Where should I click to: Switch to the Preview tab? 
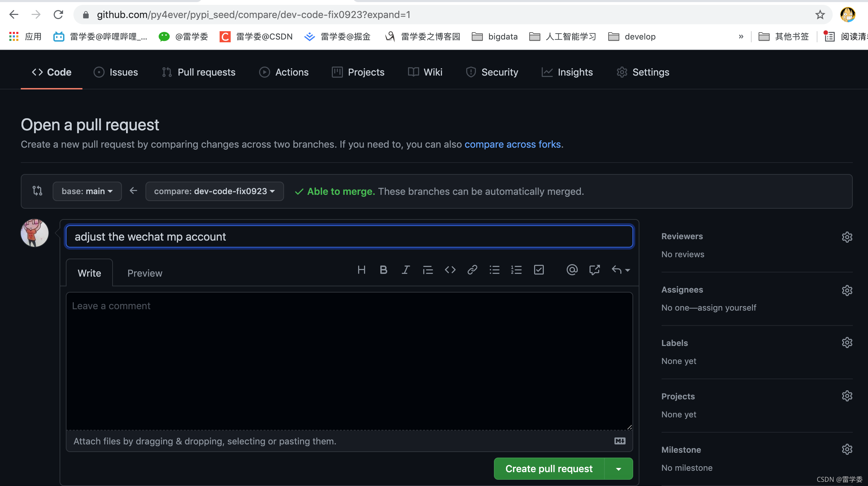(x=144, y=273)
